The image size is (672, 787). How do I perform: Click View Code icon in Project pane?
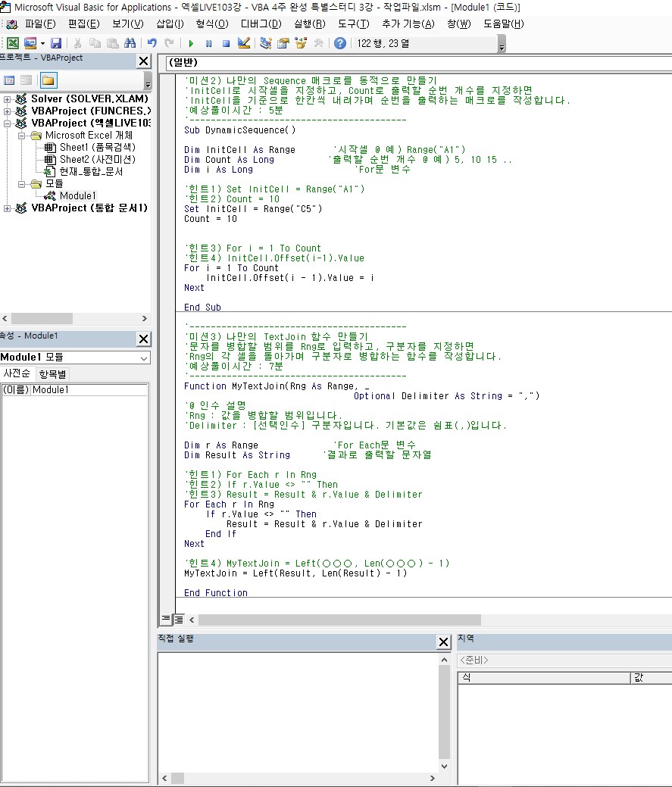tap(9, 80)
